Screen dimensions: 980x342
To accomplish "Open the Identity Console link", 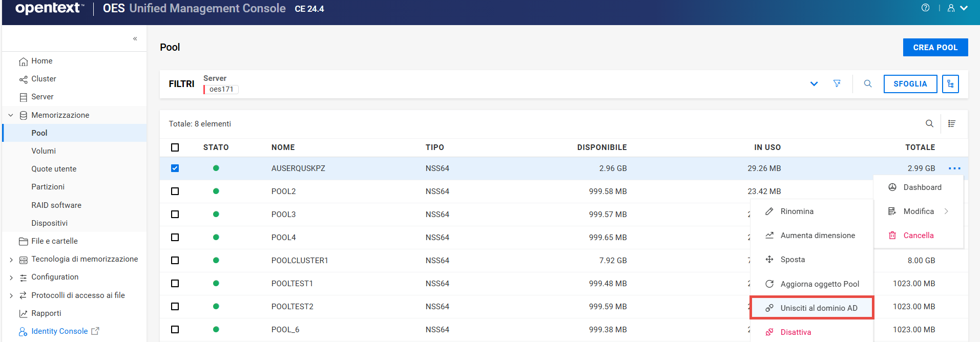I will pyautogui.click(x=59, y=331).
